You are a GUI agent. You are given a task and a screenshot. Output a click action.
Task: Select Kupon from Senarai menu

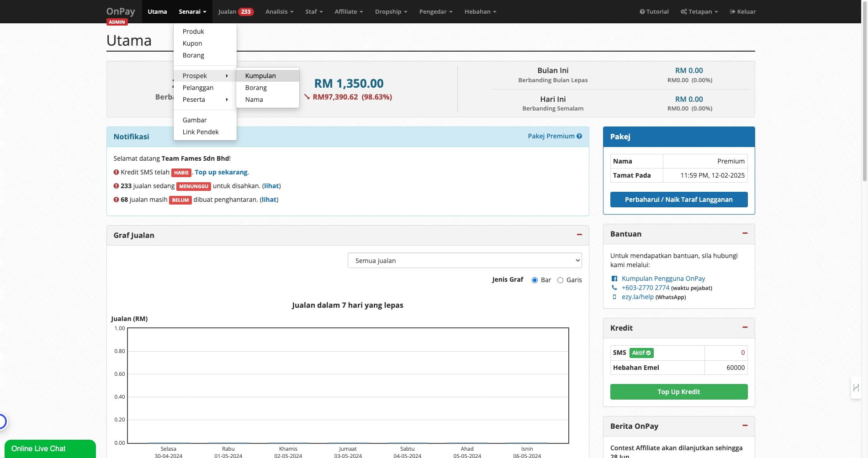pos(205,43)
